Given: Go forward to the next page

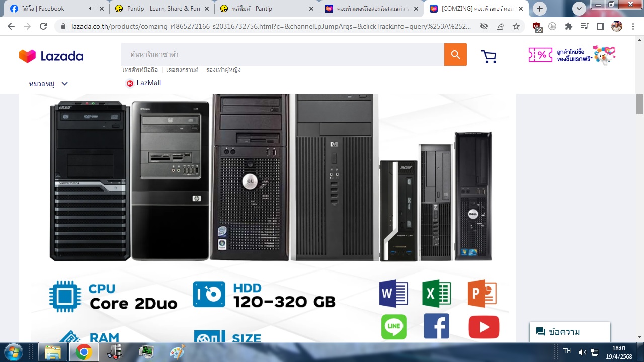Looking at the screenshot, I should click(27, 26).
